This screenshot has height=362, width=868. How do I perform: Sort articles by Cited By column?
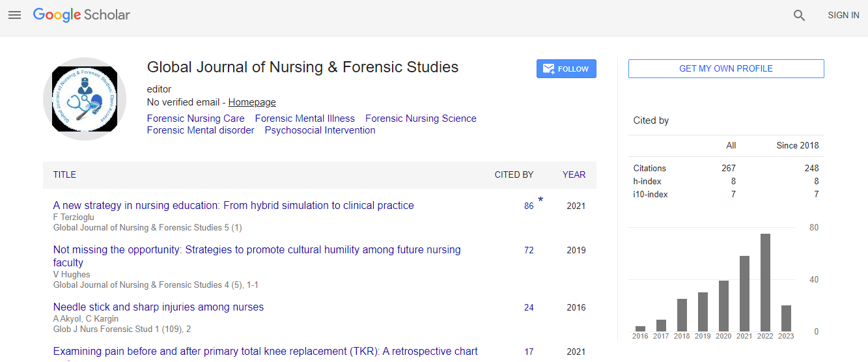[514, 174]
